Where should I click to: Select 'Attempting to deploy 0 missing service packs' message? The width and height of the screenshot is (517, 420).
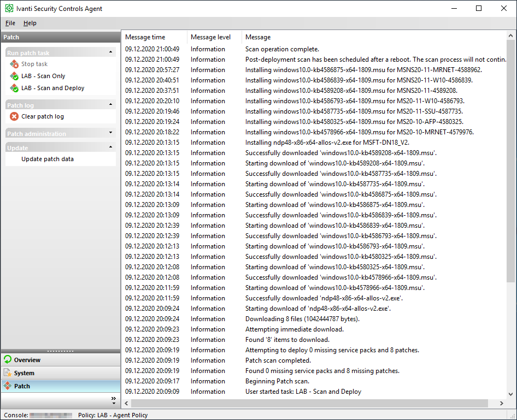click(332, 350)
